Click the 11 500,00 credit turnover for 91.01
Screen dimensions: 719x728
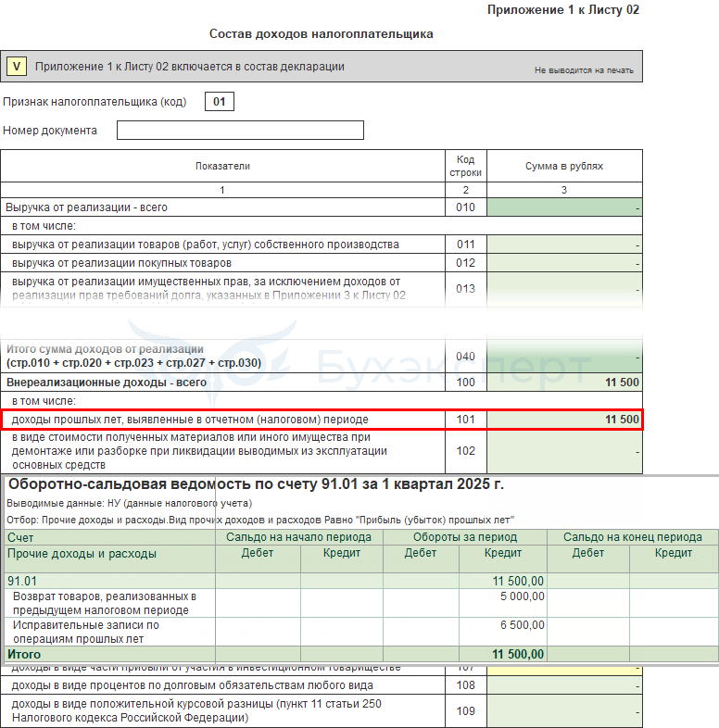pos(518,581)
